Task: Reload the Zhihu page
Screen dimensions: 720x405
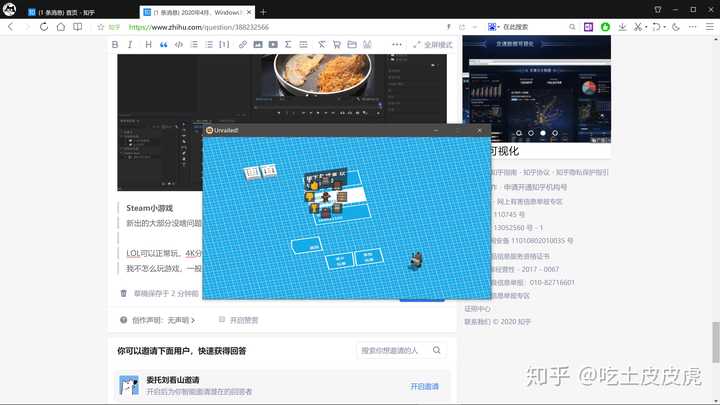Action: [44, 27]
